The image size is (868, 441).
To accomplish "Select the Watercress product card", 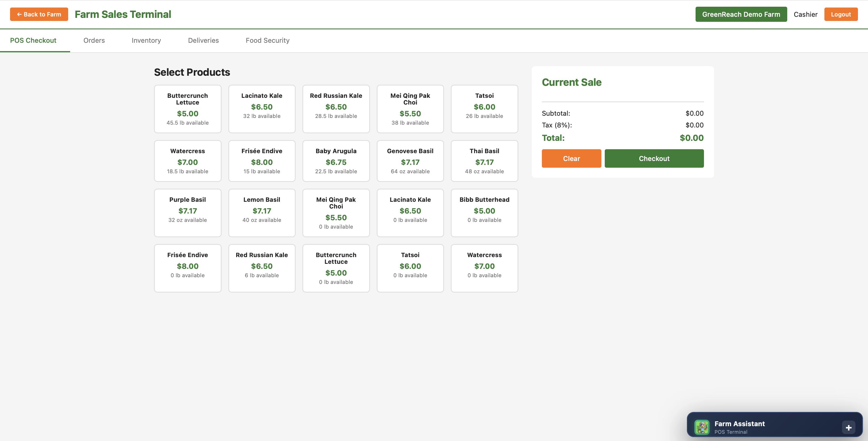I will (x=188, y=161).
